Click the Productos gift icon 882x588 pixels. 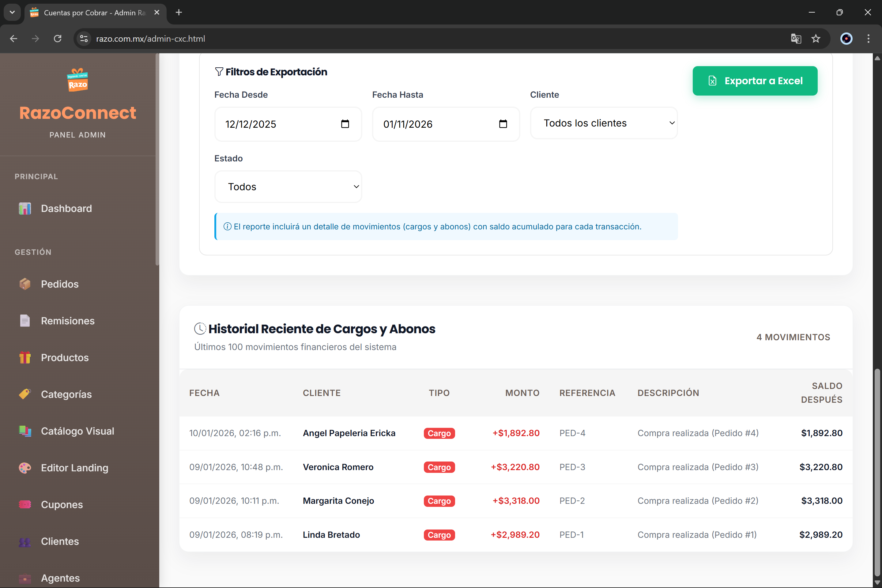[x=25, y=357]
